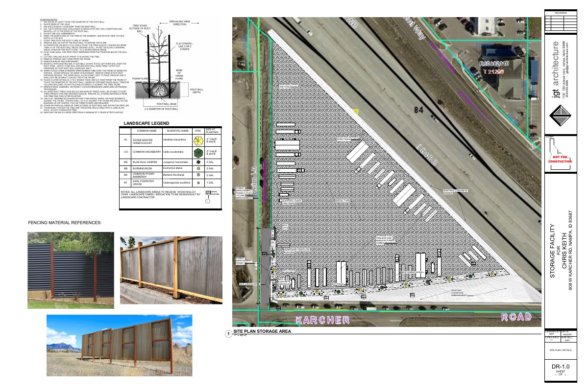Viewport: 588px width, 392px height.
Task: Click the SITE PLAN / DETAILS sheet title
Action: coord(562,350)
